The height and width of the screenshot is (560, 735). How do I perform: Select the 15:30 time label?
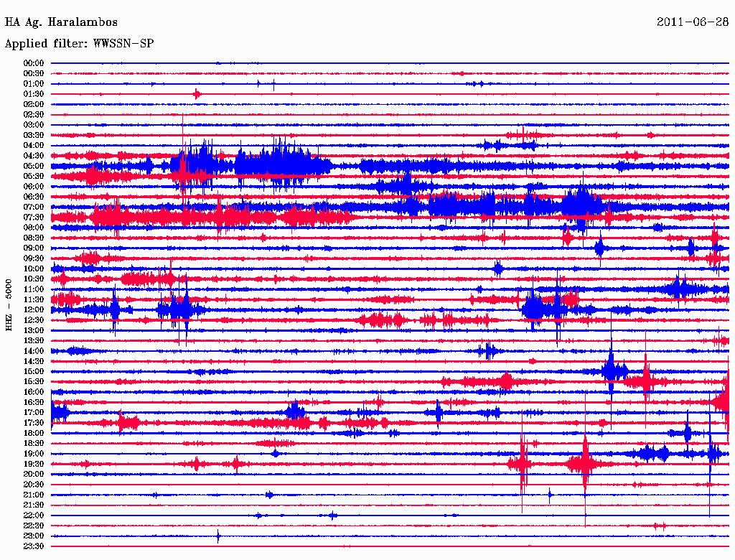[x=34, y=382]
